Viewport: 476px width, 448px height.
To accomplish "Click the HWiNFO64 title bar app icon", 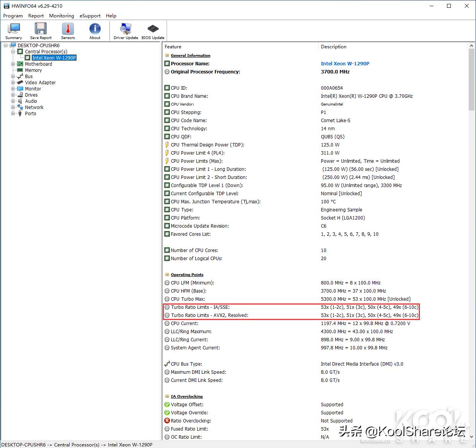I will click(6, 6).
